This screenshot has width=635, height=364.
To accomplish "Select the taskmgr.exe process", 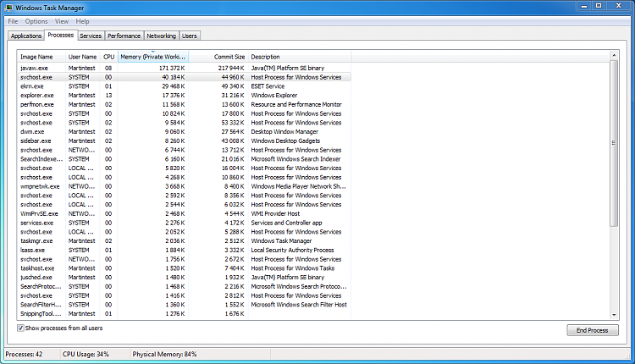I will [x=185, y=241].
